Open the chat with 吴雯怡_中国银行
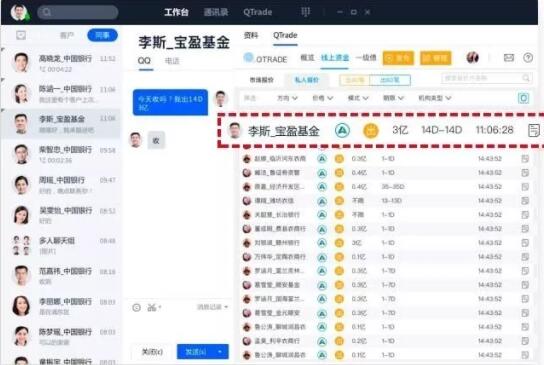This screenshot has width=544, height=365. coord(61,215)
